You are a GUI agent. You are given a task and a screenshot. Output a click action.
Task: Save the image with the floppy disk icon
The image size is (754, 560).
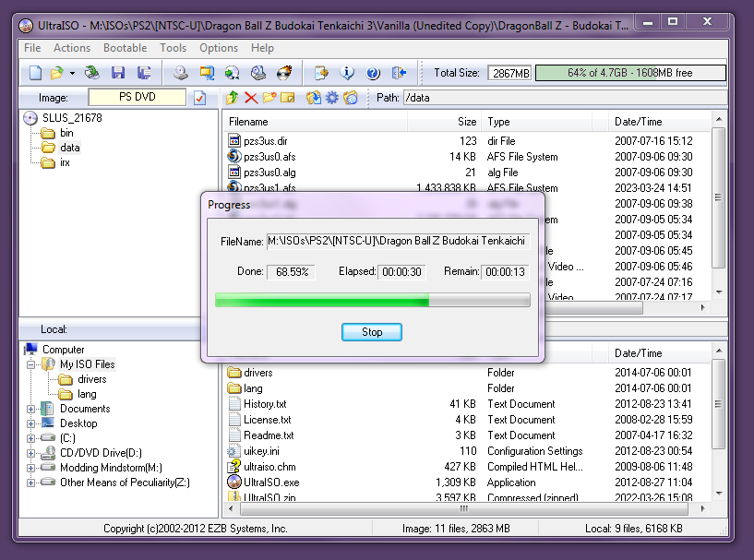(118, 73)
